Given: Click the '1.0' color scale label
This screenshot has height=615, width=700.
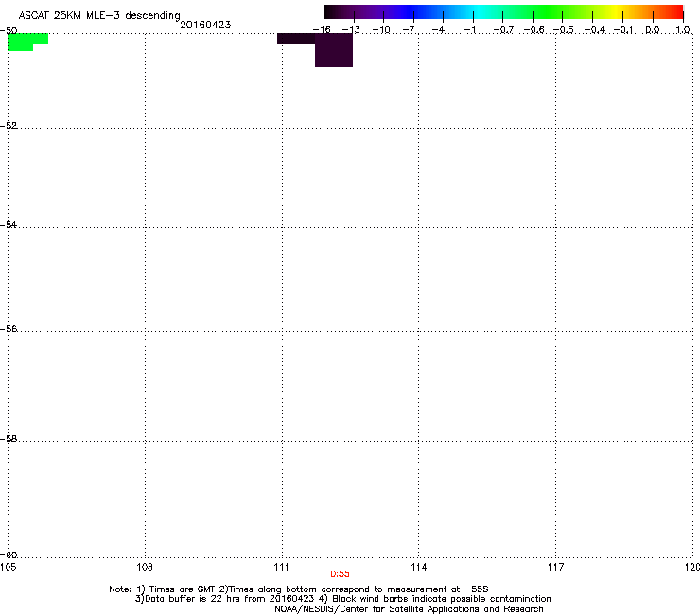Looking at the screenshot, I should 683,30.
